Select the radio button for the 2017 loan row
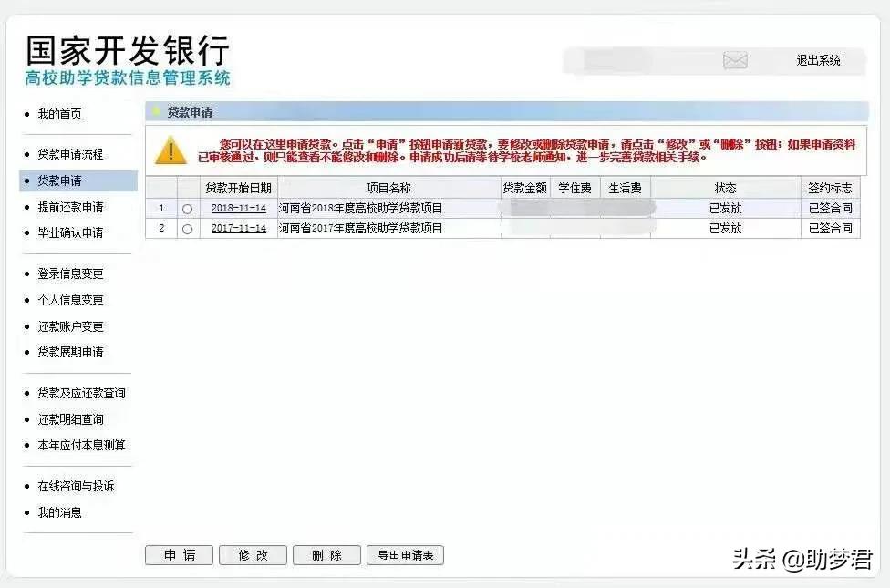The image size is (890, 588). click(x=187, y=229)
